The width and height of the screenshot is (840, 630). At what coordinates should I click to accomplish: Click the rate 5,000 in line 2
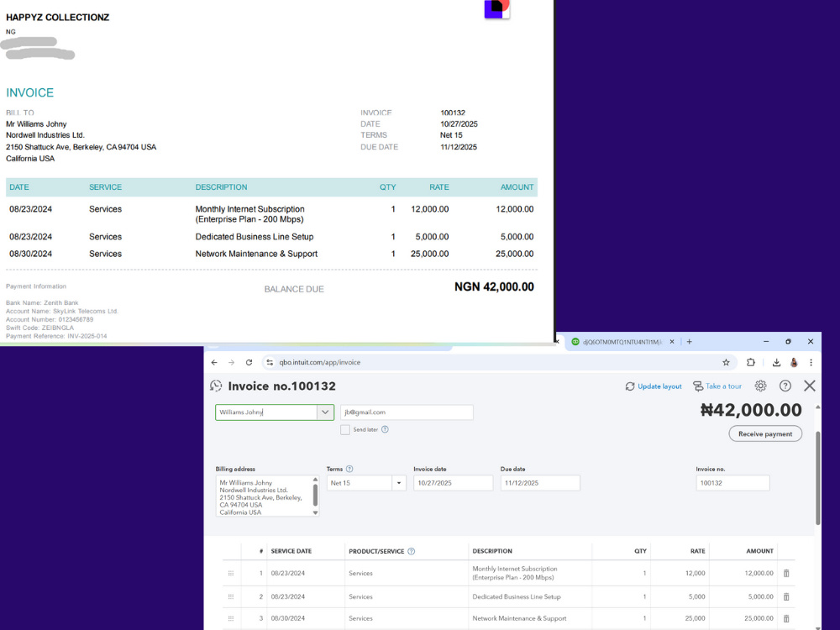coord(697,596)
